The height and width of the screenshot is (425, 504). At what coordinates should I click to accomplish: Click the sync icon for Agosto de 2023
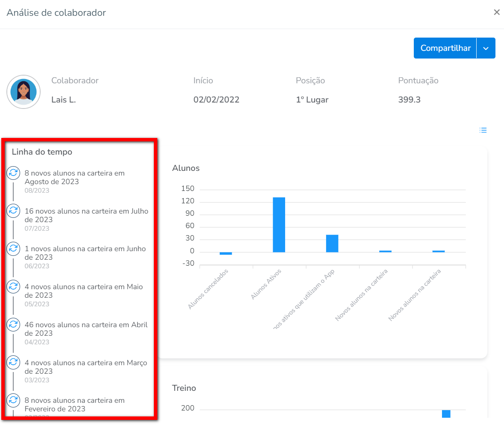[13, 173]
